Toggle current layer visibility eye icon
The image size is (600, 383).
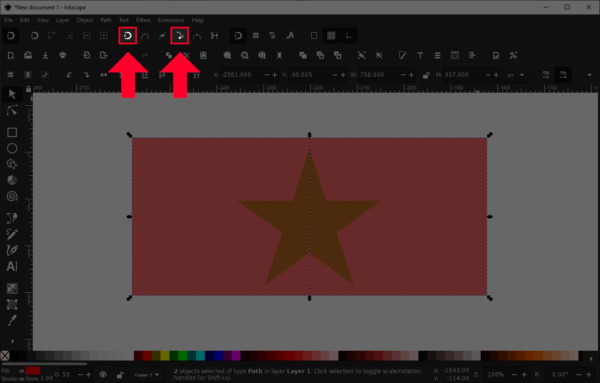click(103, 375)
